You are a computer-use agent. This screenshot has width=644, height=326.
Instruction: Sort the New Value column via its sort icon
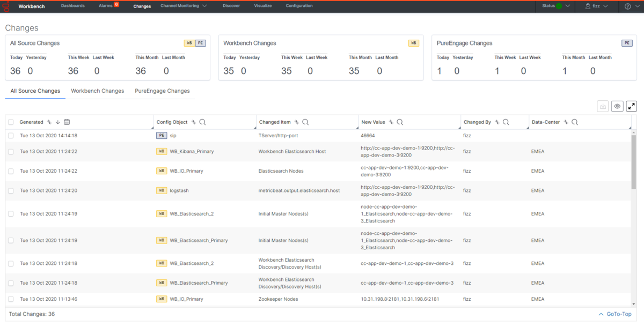pyautogui.click(x=391, y=122)
